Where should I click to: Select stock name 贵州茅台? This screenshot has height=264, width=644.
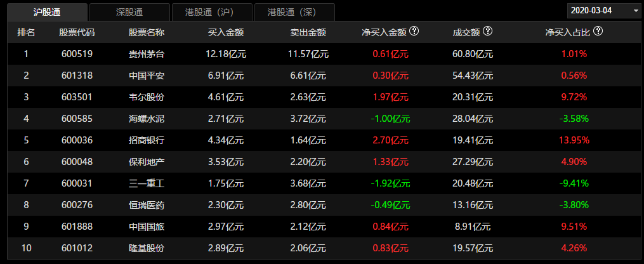[x=147, y=54]
